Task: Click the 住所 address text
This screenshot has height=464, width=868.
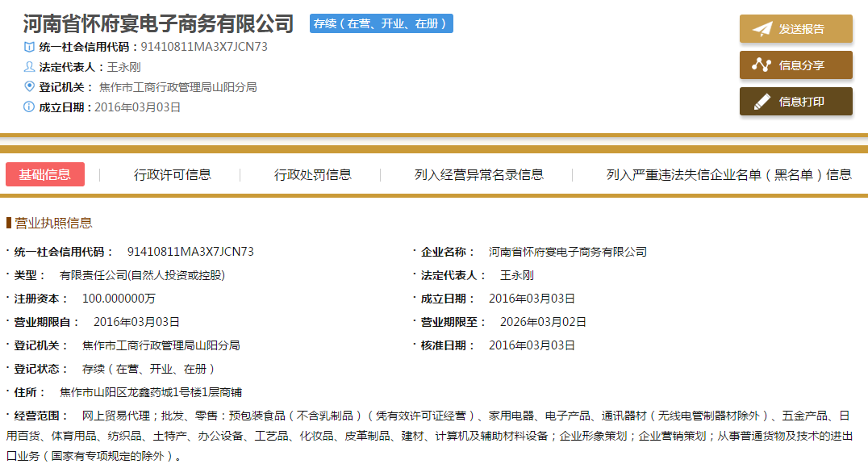Action: (151, 392)
